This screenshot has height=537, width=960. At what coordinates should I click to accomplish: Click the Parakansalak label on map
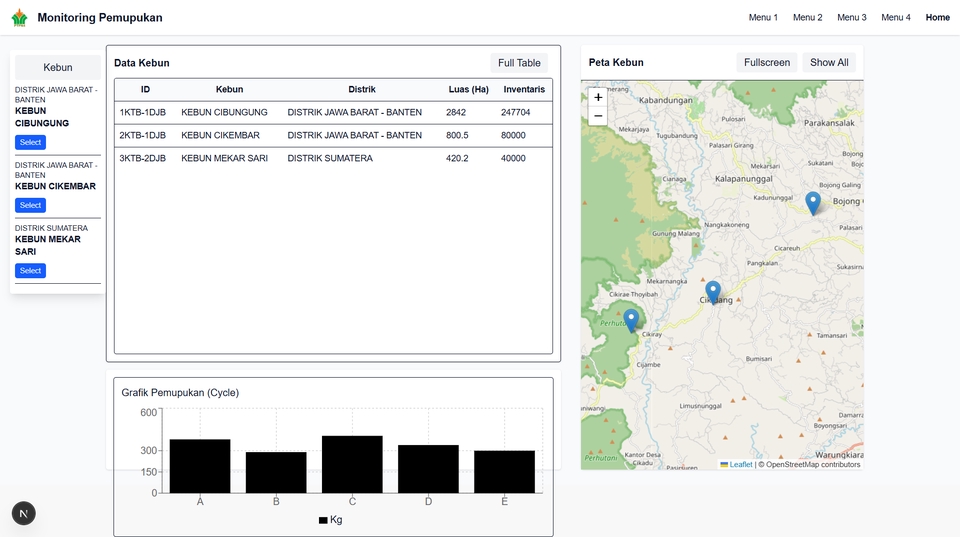coord(829,123)
